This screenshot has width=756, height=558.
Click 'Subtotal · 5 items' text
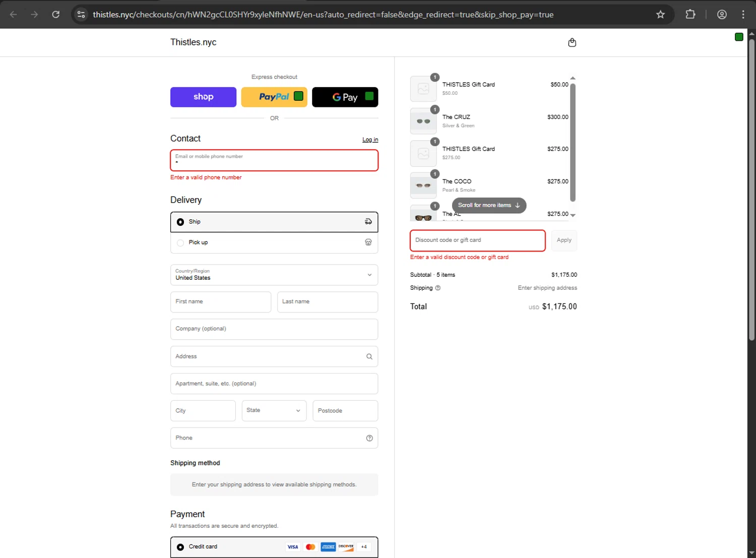tap(432, 275)
